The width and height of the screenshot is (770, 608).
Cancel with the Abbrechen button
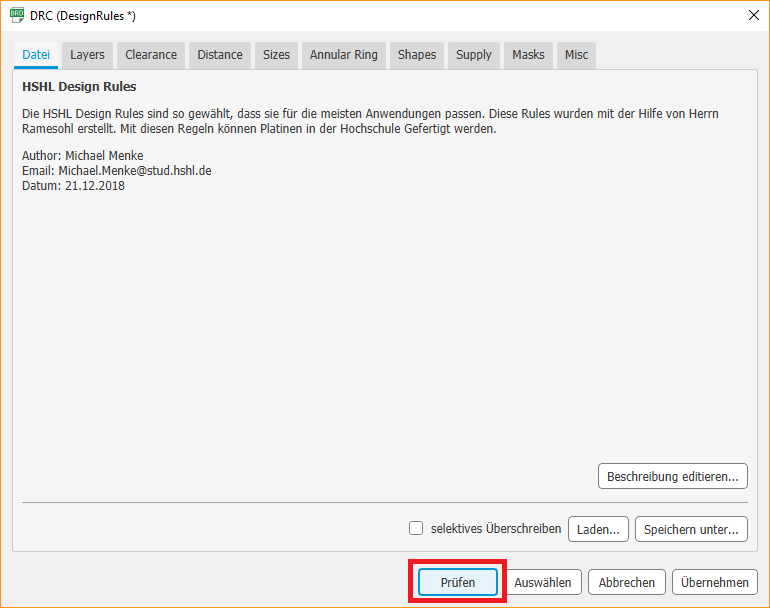click(x=627, y=582)
